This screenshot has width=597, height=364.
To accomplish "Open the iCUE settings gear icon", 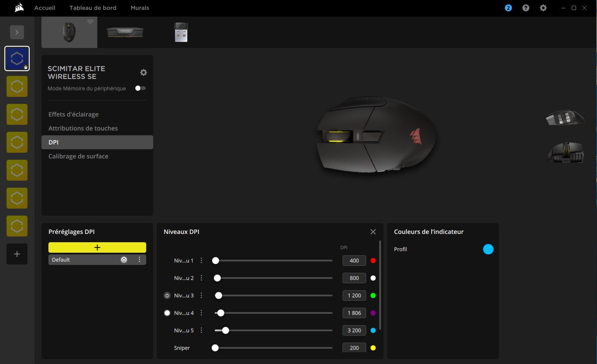I will point(543,7).
